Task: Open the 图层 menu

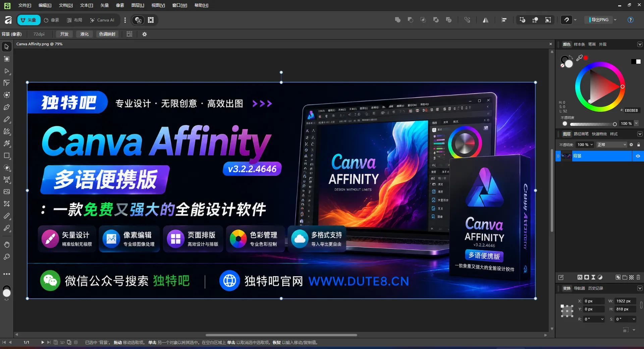Action: click(138, 5)
